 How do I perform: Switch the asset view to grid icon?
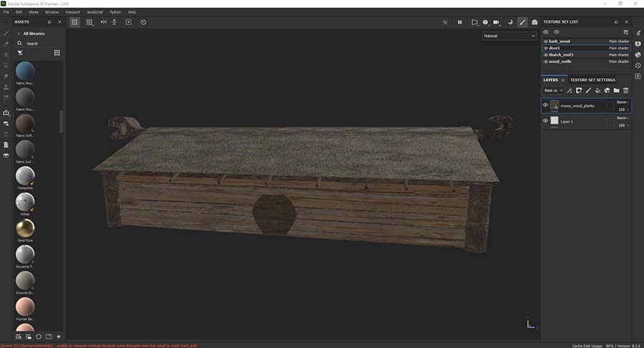[57, 52]
